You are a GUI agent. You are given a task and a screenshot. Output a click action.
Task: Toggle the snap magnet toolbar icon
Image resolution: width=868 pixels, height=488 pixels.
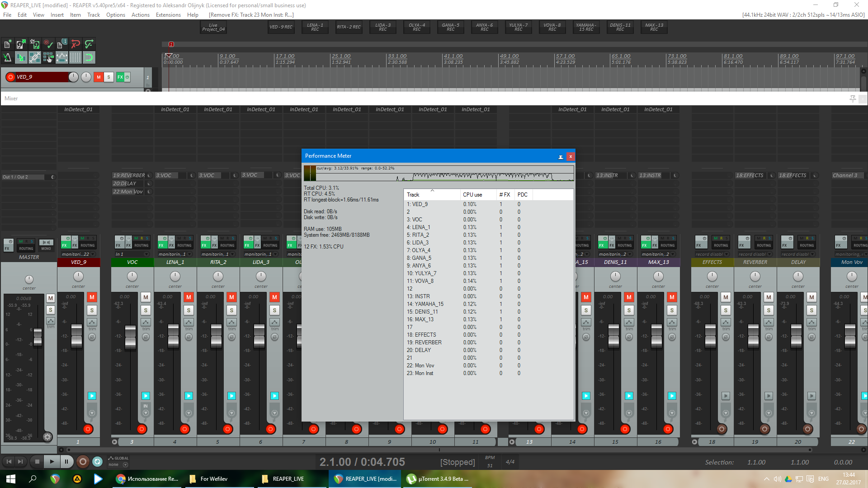(x=89, y=57)
